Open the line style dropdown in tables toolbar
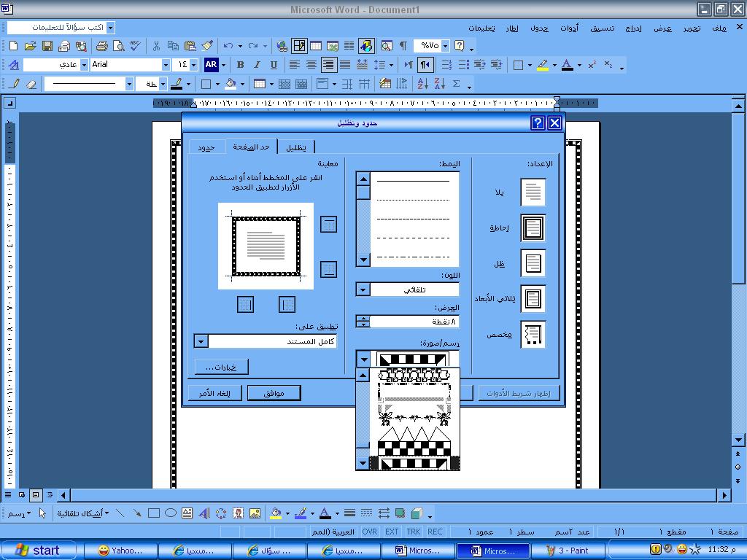 [x=129, y=84]
